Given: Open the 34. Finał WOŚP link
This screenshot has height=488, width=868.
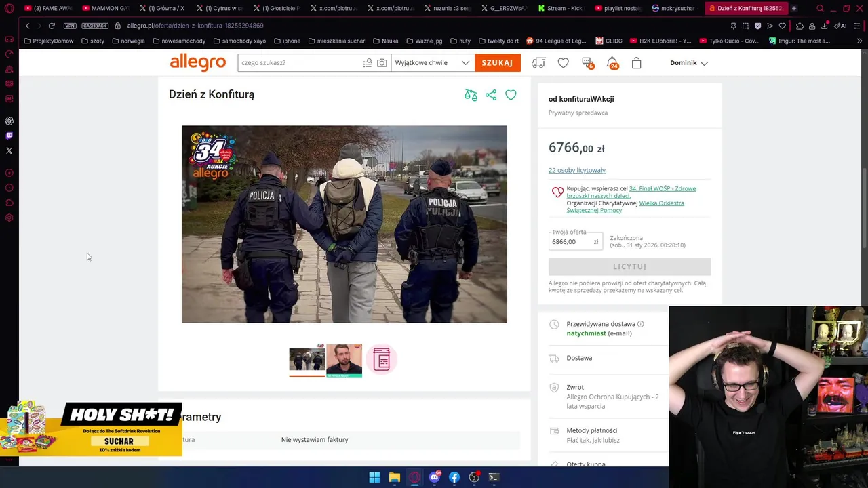Looking at the screenshot, I should pos(631,192).
